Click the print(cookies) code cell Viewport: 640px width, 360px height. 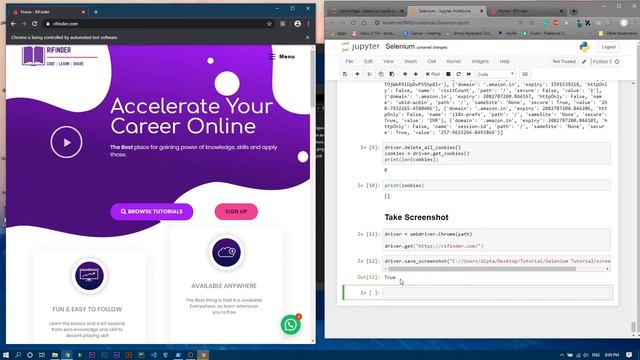[497, 185]
